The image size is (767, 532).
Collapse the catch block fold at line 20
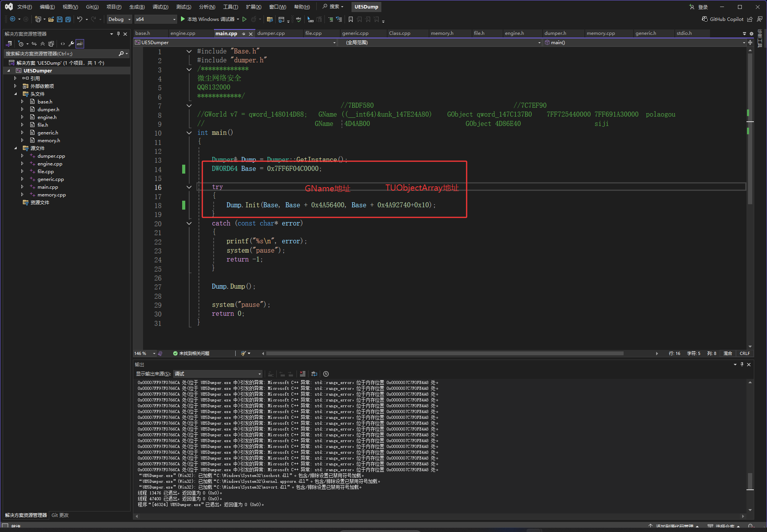[189, 224]
